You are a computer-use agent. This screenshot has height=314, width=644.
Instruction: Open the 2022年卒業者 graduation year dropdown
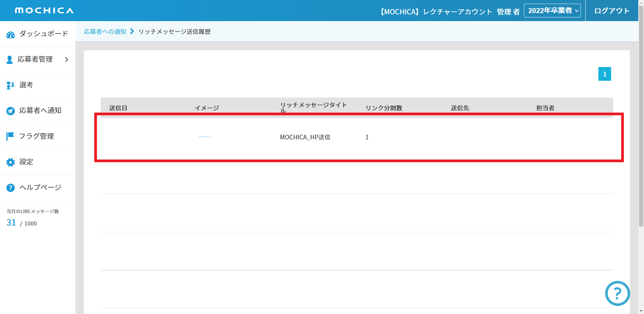coord(552,11)
